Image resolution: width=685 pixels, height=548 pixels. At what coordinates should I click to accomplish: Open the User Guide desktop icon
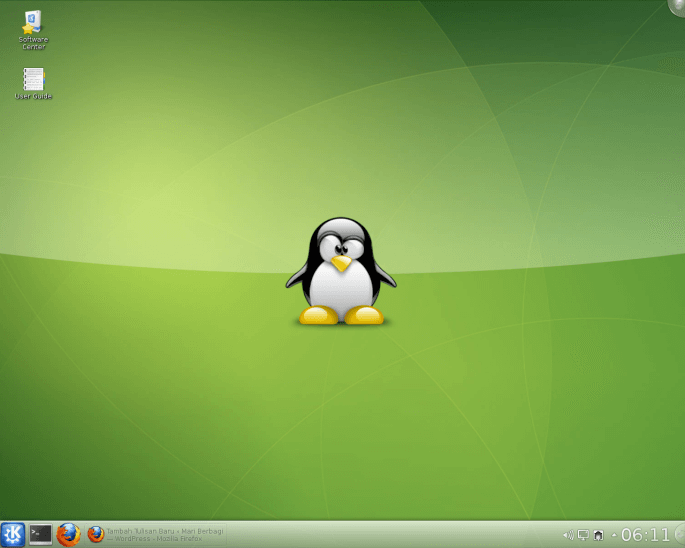click(33, 83)
